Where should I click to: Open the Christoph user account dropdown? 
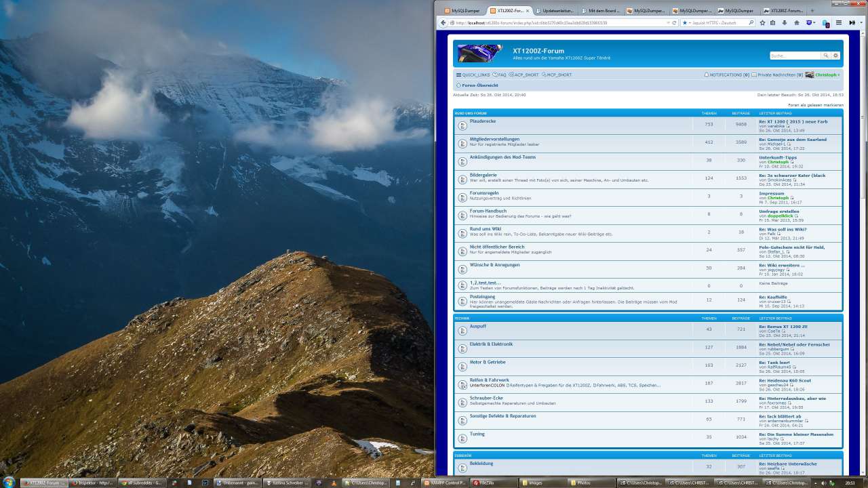tap(827, 75)
